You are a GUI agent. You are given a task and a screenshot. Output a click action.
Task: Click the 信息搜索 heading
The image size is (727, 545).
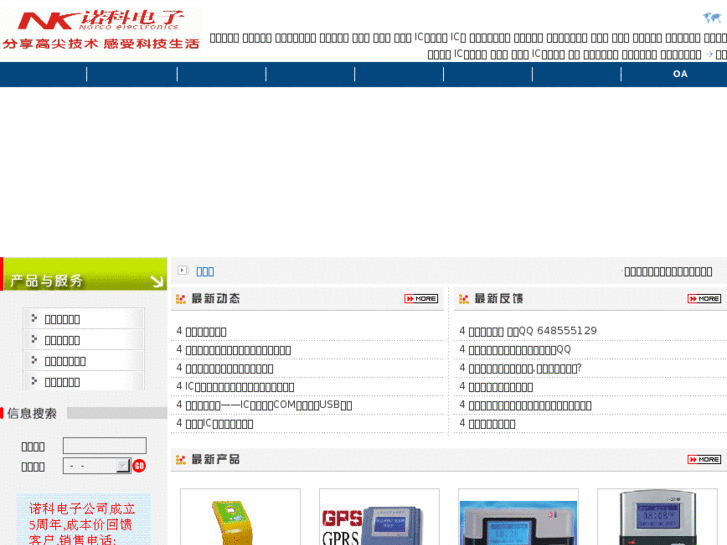coord(32,413)
